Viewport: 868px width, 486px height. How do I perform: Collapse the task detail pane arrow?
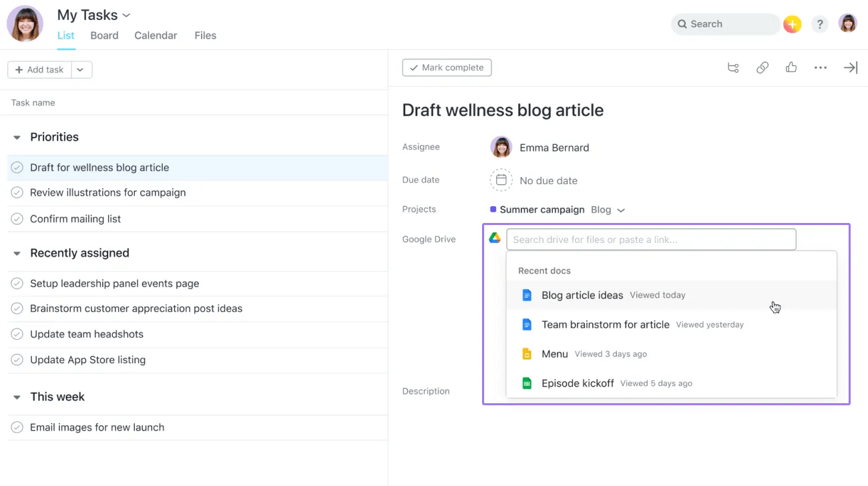850,67
